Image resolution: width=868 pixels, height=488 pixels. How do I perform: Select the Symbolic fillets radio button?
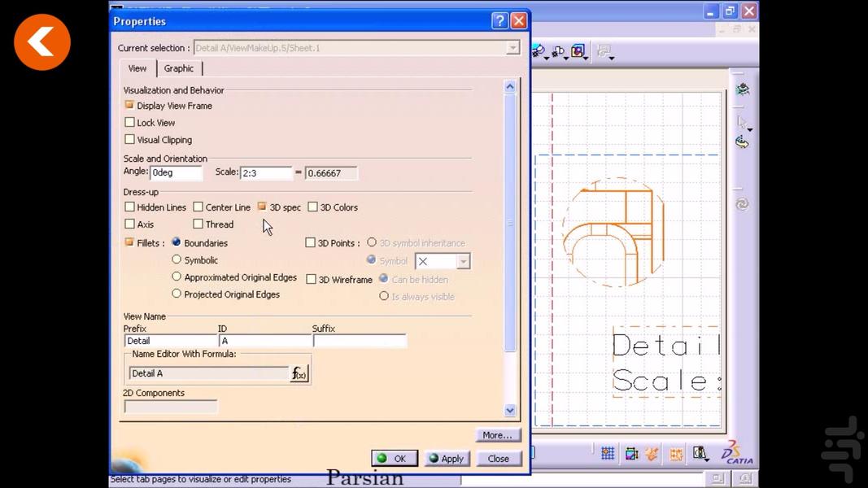point(177,259)
